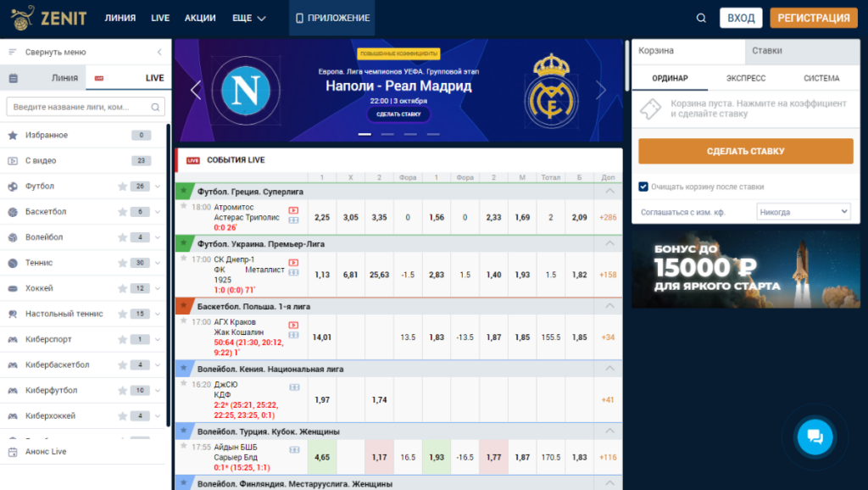
Task: Favorite the Украина Премьер-Лига league star
Action: [183, 242]
